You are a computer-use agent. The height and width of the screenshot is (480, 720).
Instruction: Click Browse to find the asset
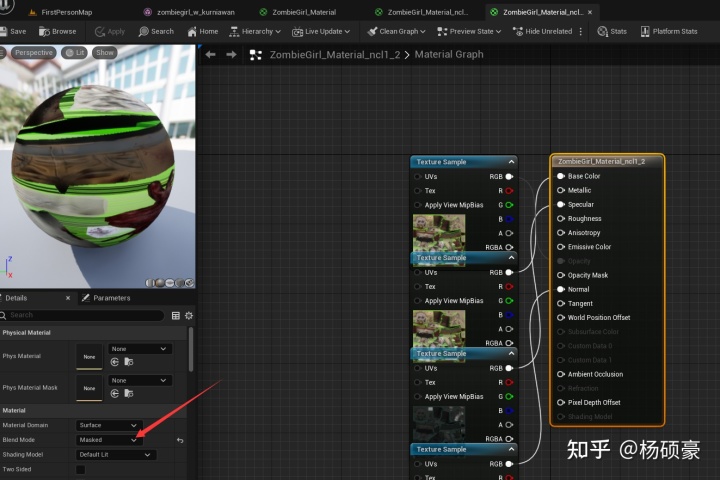pyautogui.click(x=57, y=31)
